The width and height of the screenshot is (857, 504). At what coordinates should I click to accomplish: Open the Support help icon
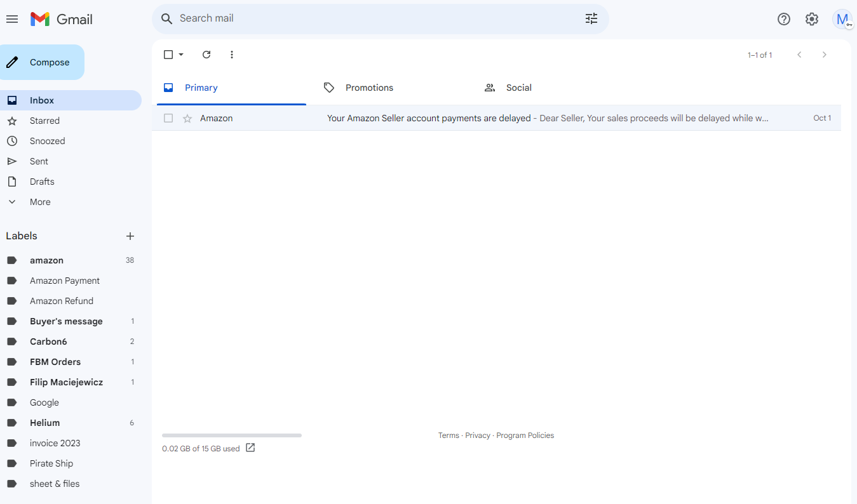pos(784,19)
